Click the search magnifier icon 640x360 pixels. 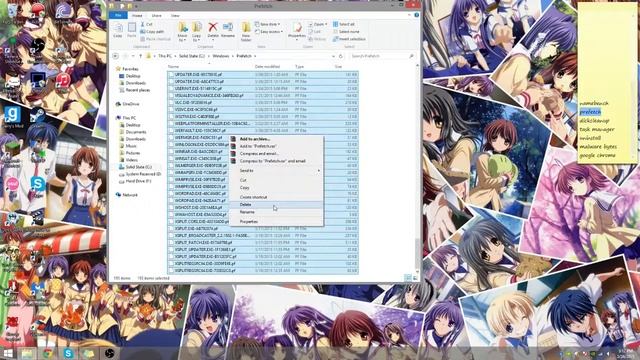(x=411, y=56)
